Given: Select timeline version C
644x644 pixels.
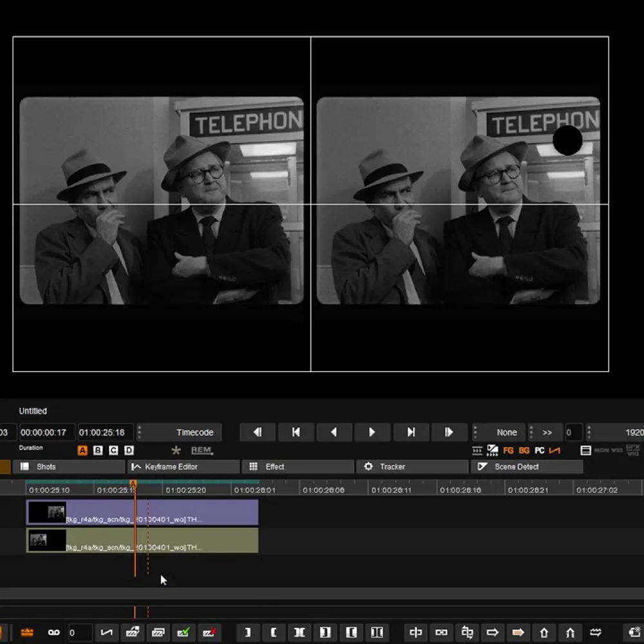Looking at the screenshot, I should point(113,451).
